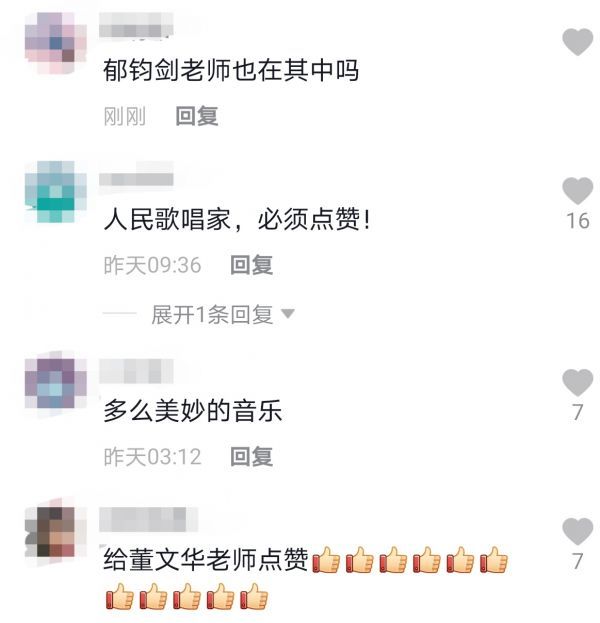Open avatar of the 人民歌唱家 commenter
Screen dimensions: 600x623
pos(55,192)
